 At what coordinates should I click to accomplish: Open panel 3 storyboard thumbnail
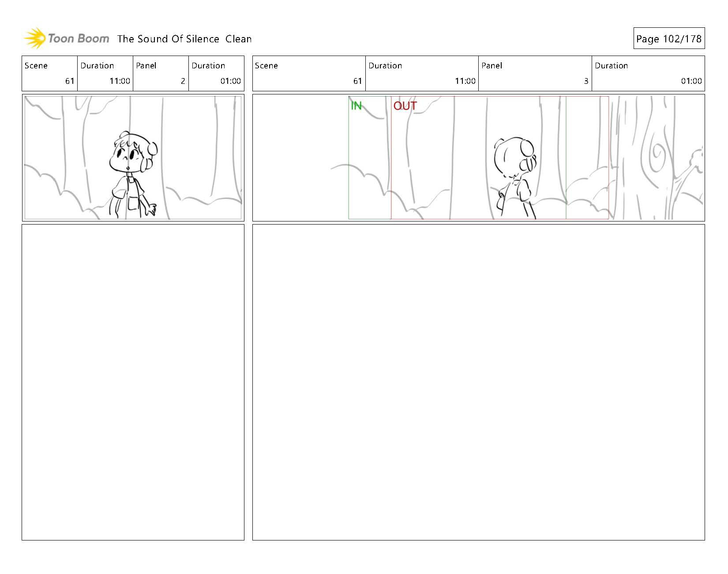click(478, 158)
